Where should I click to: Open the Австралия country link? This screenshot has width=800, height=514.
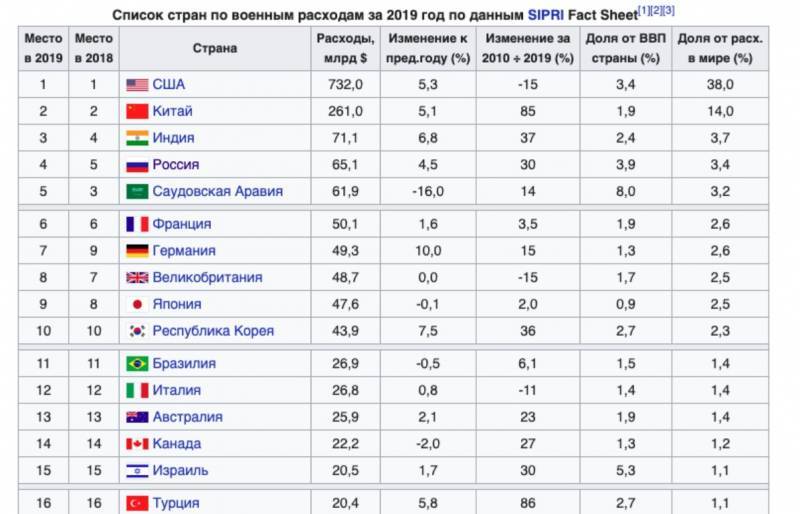point(187,417)
